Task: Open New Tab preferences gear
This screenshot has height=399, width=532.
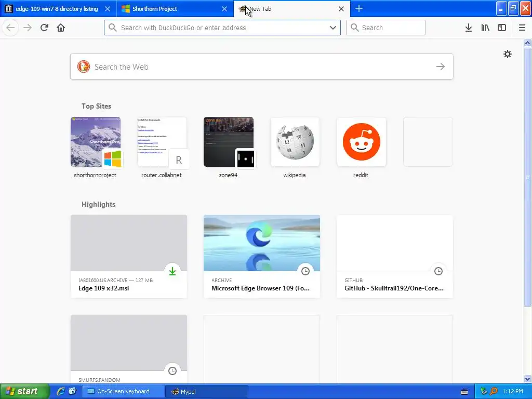Action: [507, 54]
